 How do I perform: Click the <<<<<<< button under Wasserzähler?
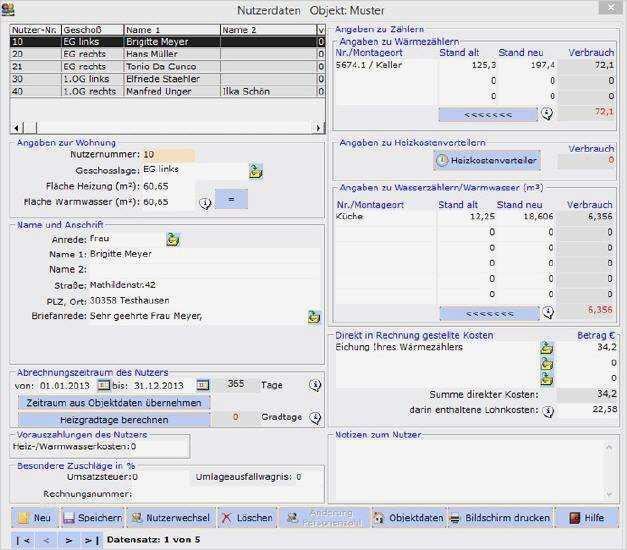pos(489,314)
